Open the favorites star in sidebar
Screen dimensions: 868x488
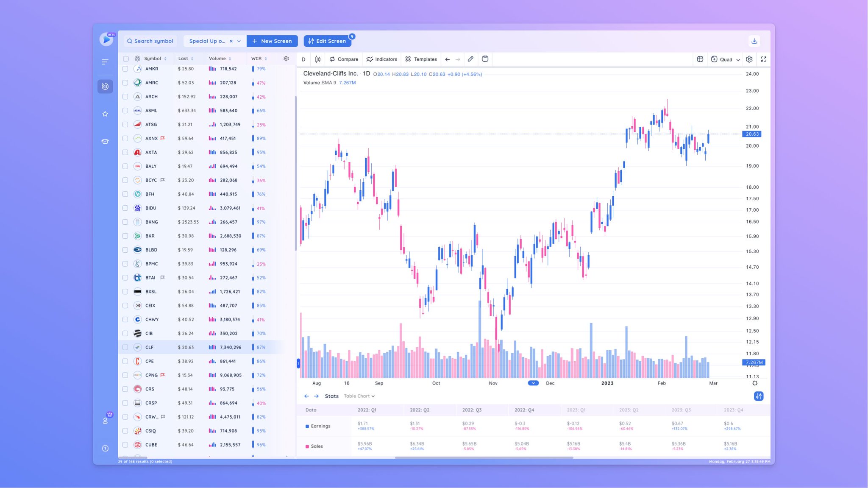coord(105,114)
